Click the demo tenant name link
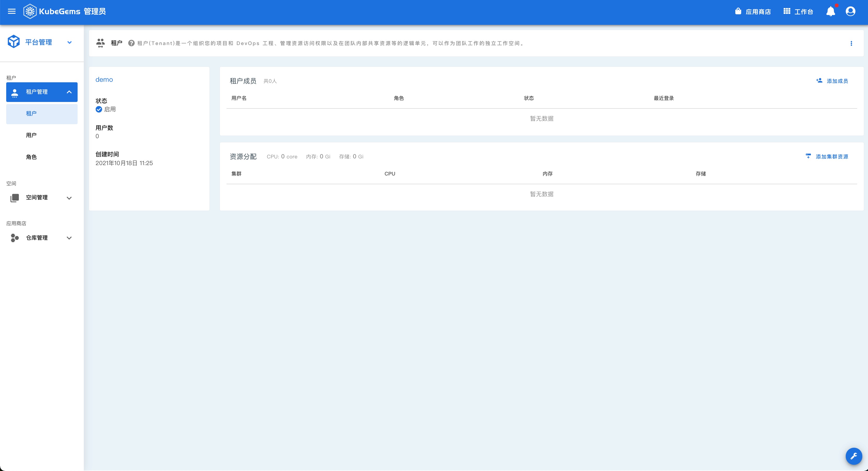868x471 pixels. click(x=104, y=79)
